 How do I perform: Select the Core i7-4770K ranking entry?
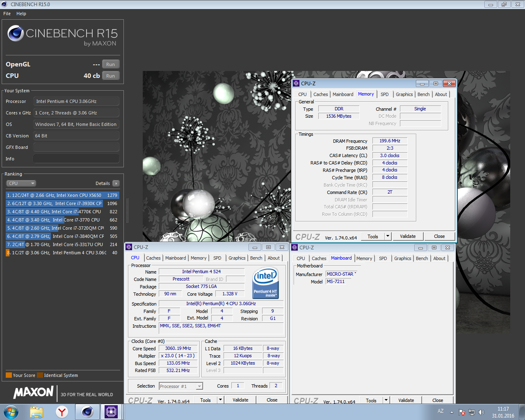pos(62,212)
